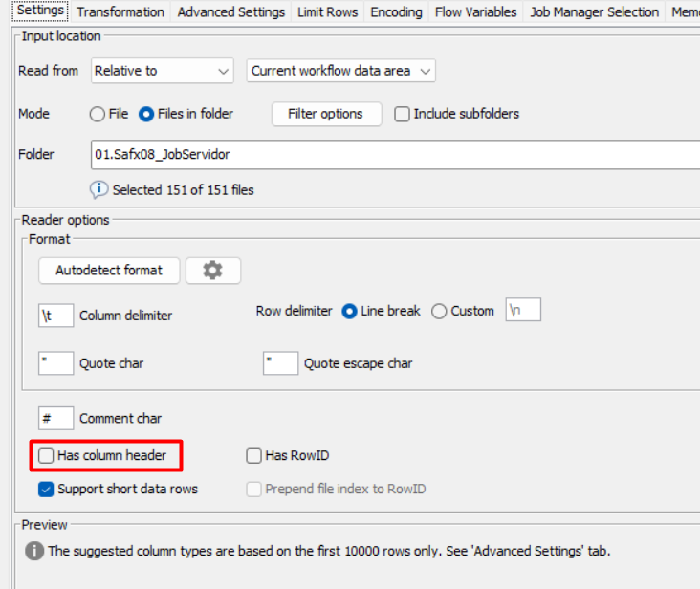Click the info icon near Selected files
700x589 pixels.
tap(99, 189)
